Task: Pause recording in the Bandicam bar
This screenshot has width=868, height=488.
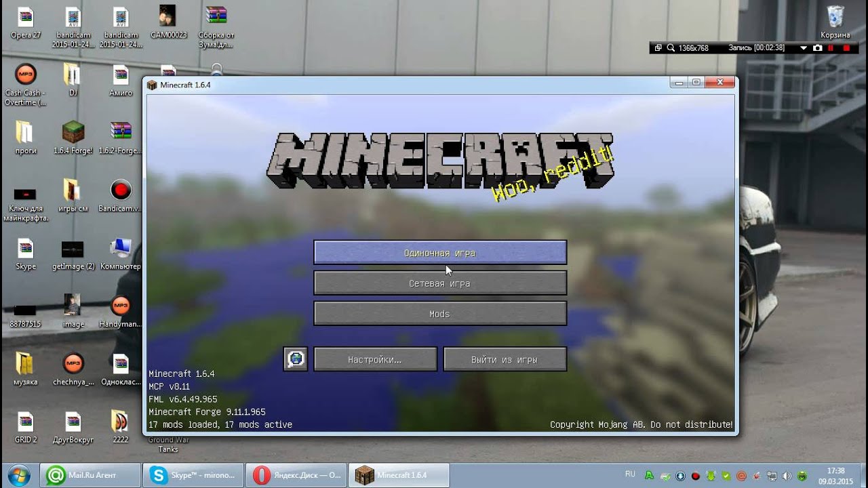Action: click(831, 48)
